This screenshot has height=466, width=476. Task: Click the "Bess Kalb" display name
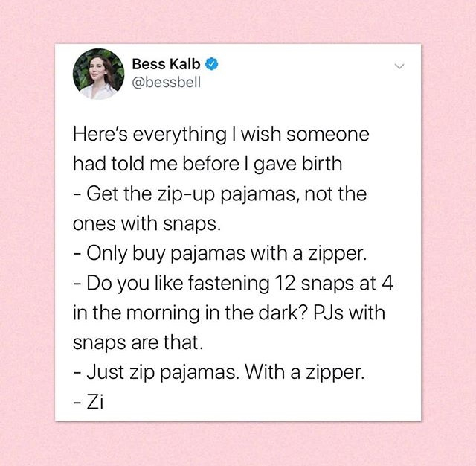pos(166,64)
